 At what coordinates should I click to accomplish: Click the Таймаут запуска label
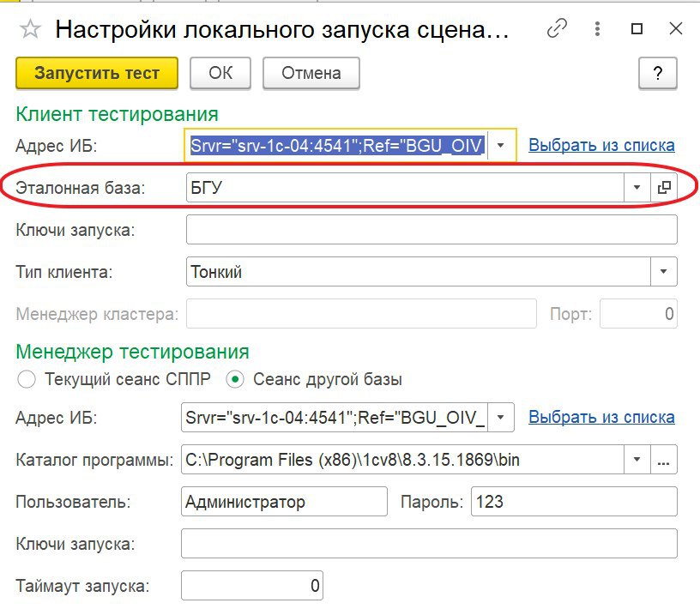(82, 586)
